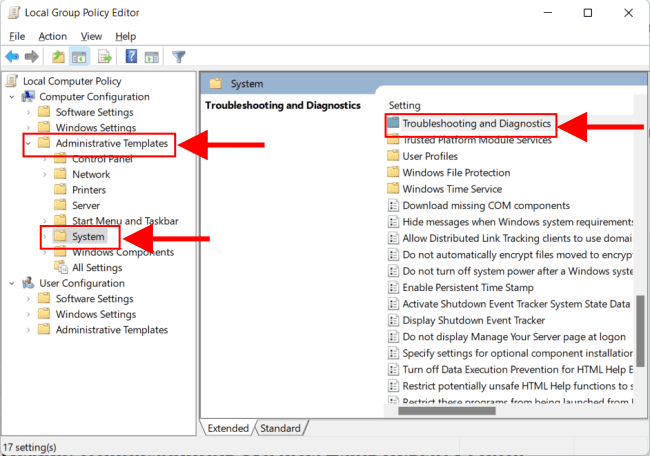
Task: Switch to the Extended tab
Action: pyautogui.click(x=228, y=428)
